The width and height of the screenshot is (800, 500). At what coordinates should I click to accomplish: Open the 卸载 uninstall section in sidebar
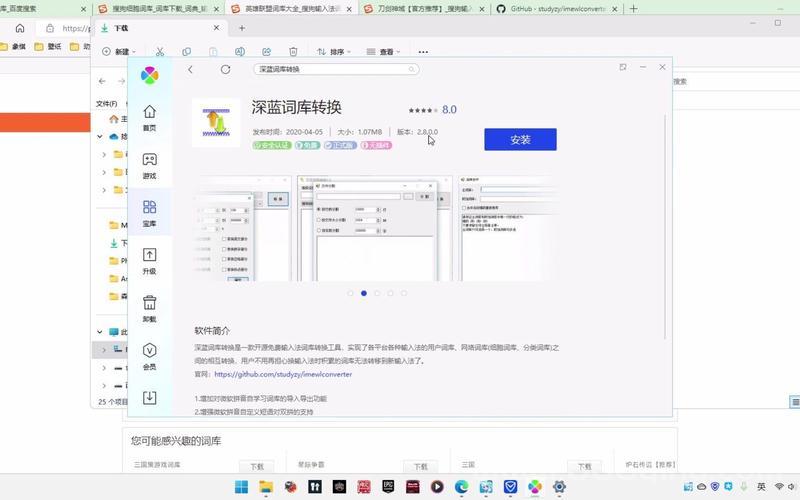pyautogui.click(x=149, y=309)
